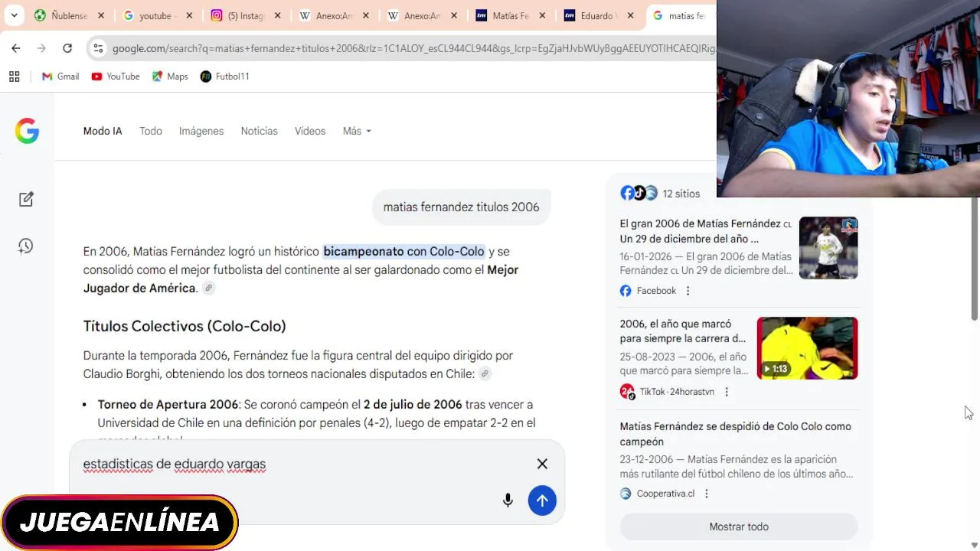Viewport: 980px width, 551px height.
Task: Open more options for TikTok result
Action: [727, 392]
